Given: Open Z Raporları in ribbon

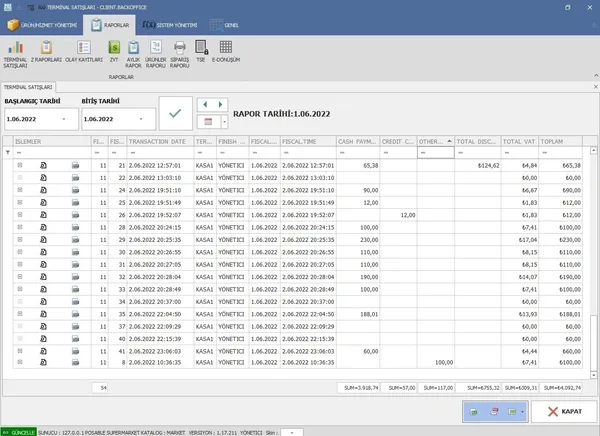Looking at the screenshot, I should [x=46, y=52].
